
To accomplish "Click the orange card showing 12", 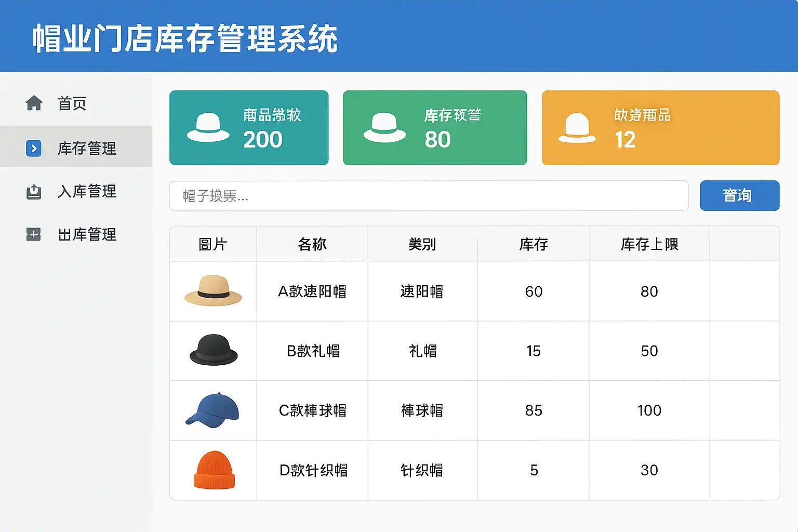I will (x=660, y=128).
